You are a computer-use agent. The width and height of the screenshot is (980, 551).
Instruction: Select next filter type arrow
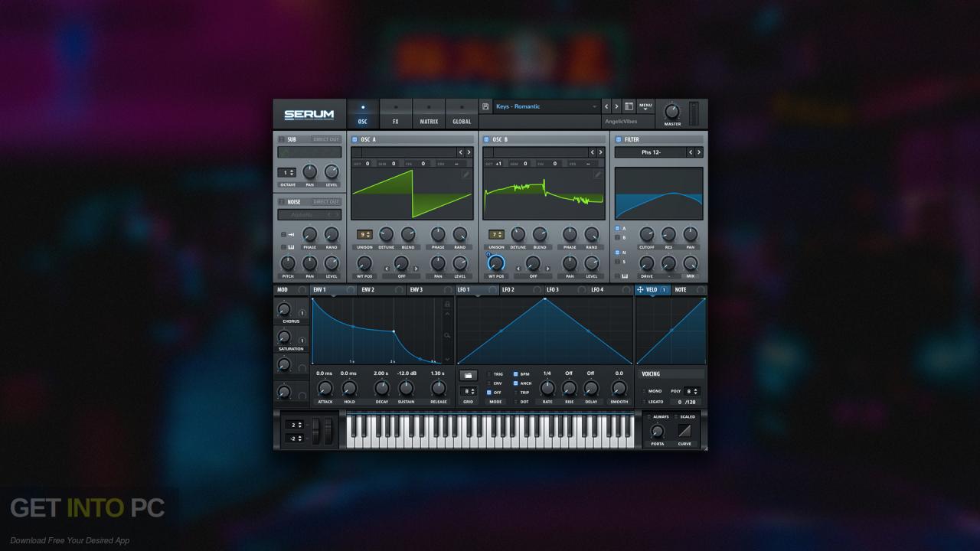[698, 152]
